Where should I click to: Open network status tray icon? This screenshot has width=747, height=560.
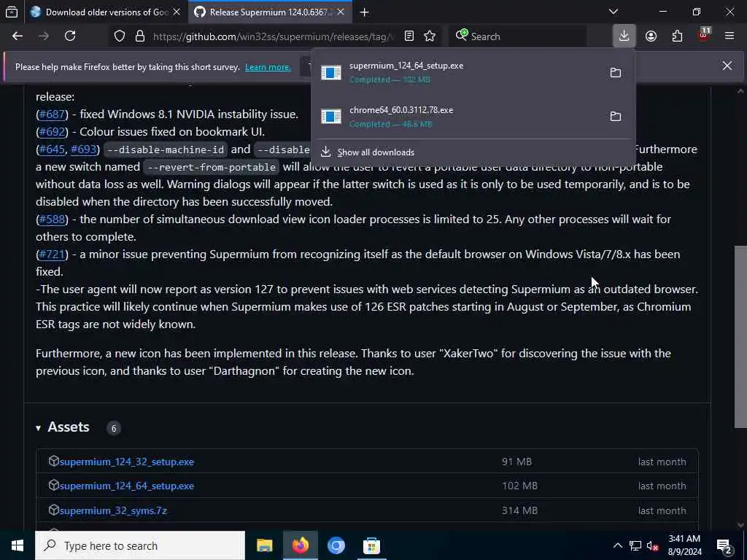[x=635, y=545]
